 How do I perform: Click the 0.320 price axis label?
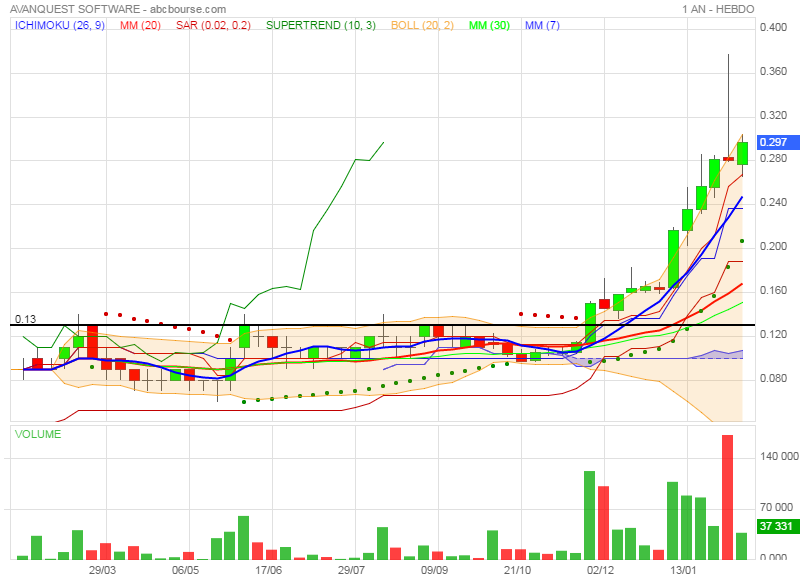(773, 115)
